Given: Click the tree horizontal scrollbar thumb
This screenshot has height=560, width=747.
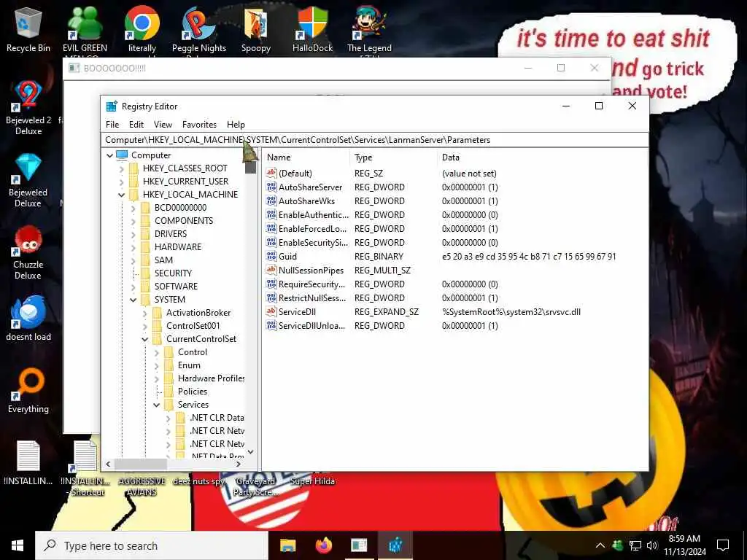Looking at the screenshot, I should coord(141,464).
